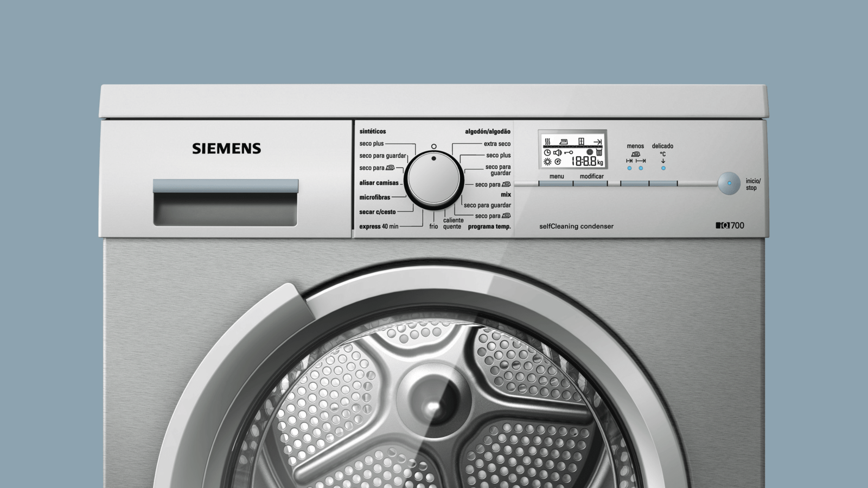Select the secar c/cesto program
Image resolution: width=868 pixels, height=488 pixels.
[378, 212]
